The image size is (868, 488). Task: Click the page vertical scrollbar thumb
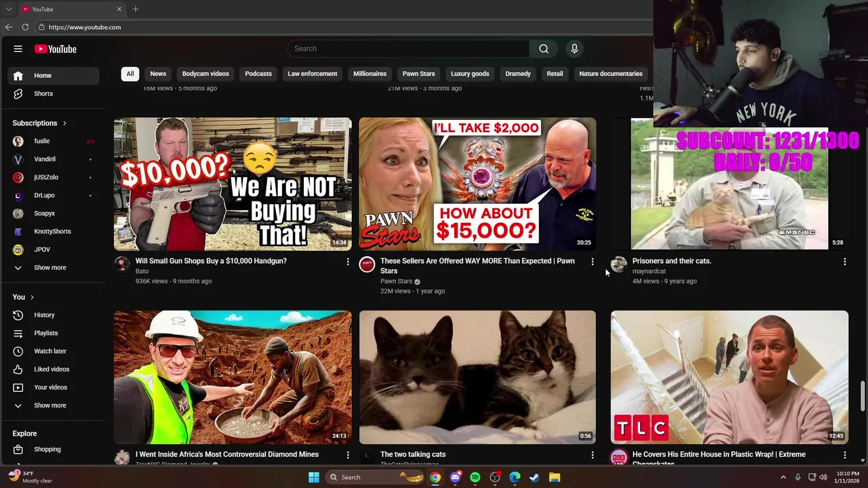[x=863, y=396]
